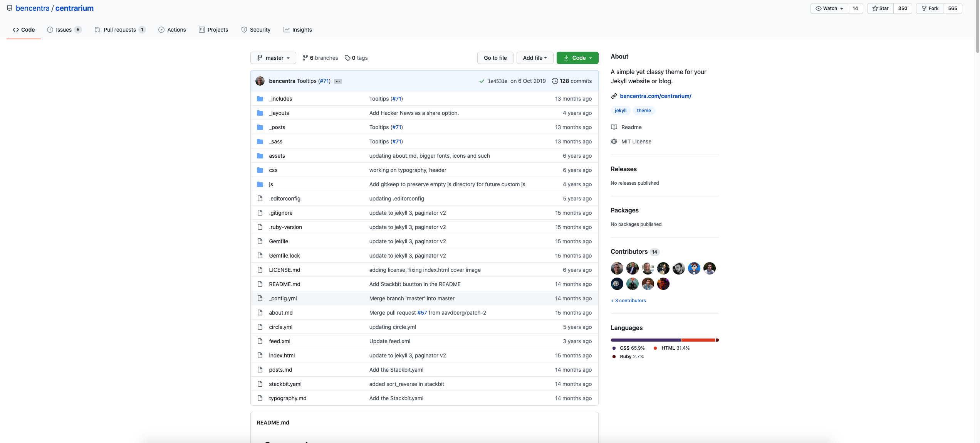Click the _includes folder icon
The image size is (980, 443).
(260, 99)
